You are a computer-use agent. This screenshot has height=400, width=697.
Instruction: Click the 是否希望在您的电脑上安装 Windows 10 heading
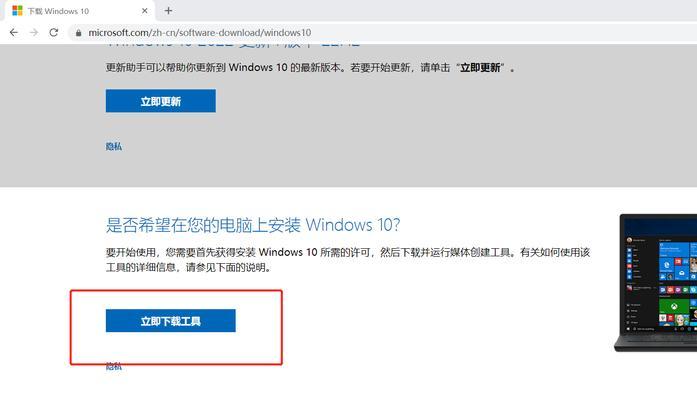pyautogui.click(x=253, y=225)
